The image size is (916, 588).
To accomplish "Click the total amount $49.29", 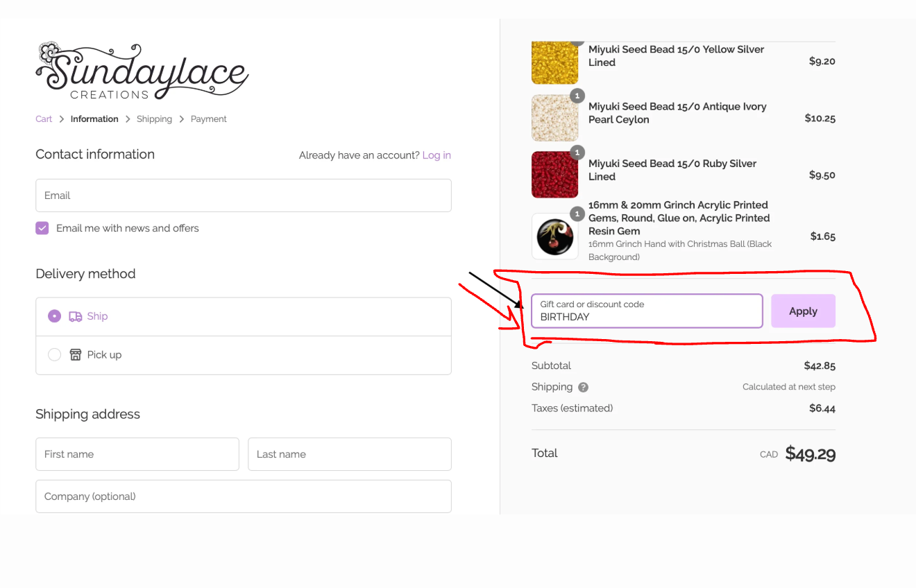I will [x=811, y=454].
